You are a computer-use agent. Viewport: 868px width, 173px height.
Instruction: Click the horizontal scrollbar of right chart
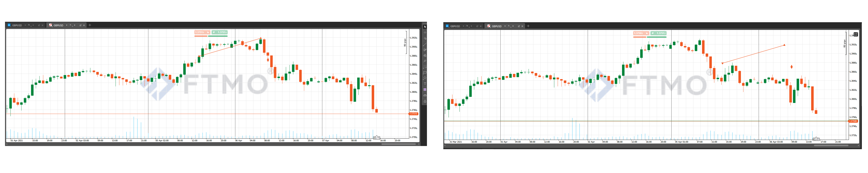[x=831, y=146]
